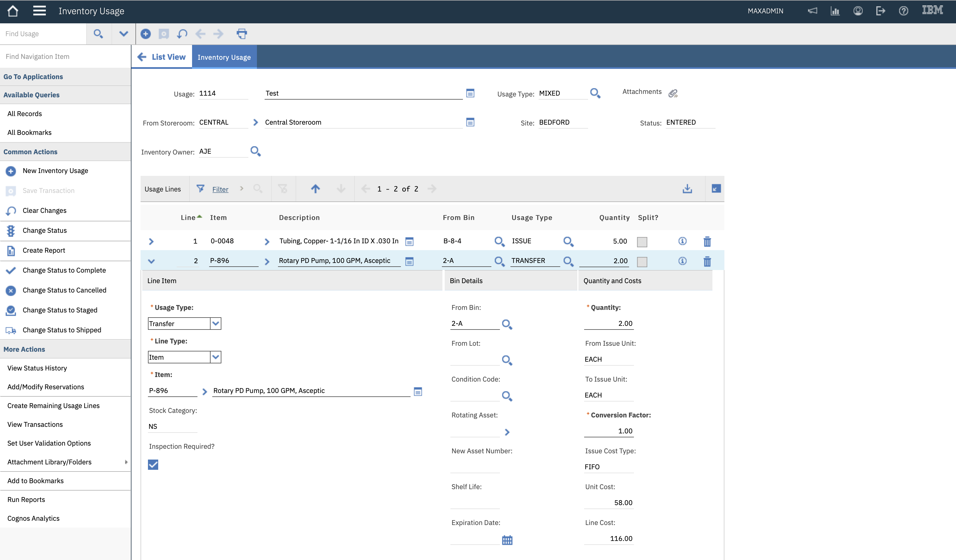Open the Usage Type dropdown showing Transfer
Screen dimensions: 956x560
point(215,323)
